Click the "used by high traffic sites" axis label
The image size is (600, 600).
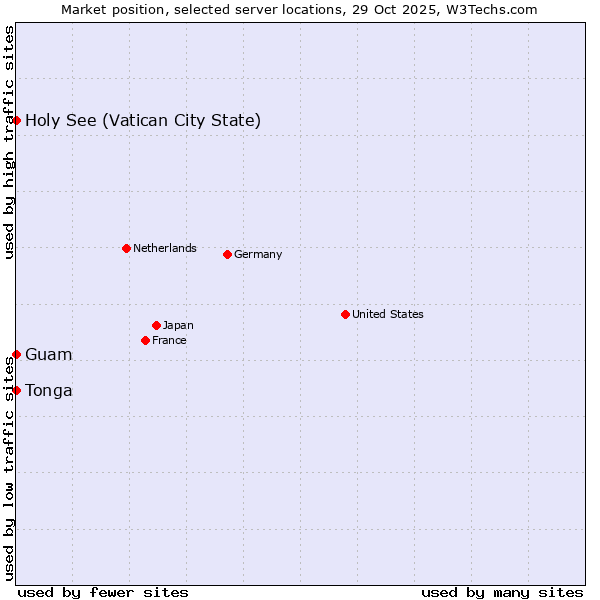(9, 142)
